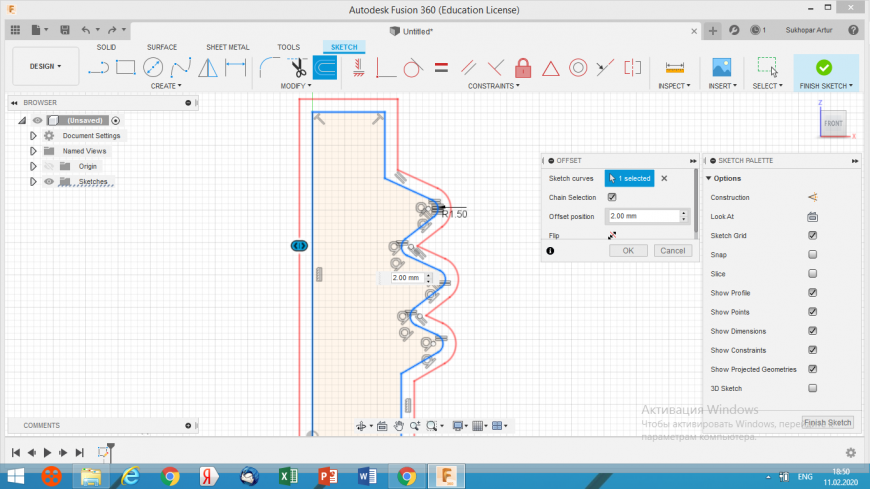Click the timeline Play button
Viewport: 870px width, 489px height.
(47, 453)
